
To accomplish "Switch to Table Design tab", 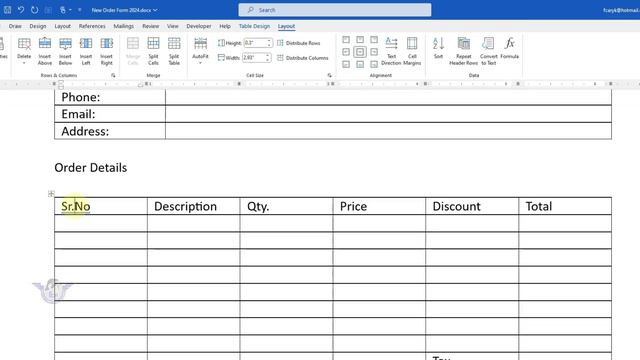I will [x=254, y=26].
